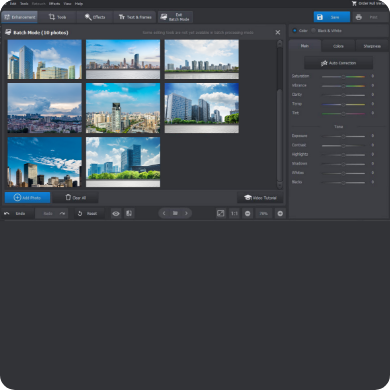Click the printer icon
Viewport: 390px width, 390px height.
click(x=359, y=17)
